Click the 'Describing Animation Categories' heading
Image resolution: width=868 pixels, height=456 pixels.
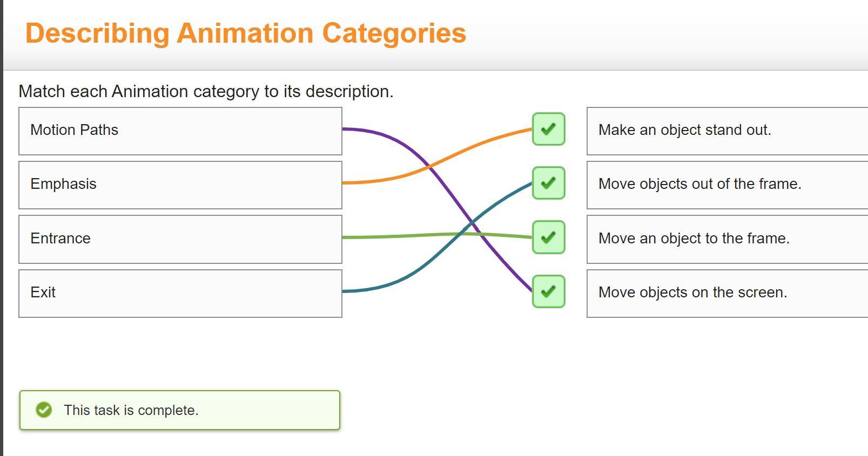pyautogui.click(x=246, y=33)
